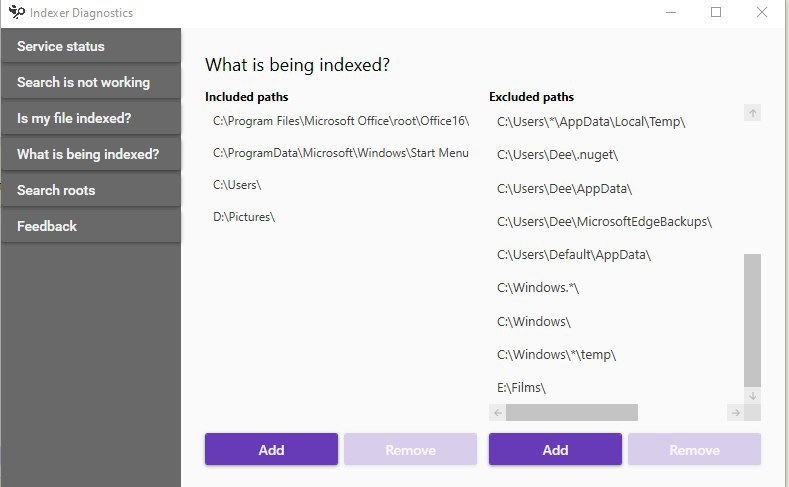Open the Feedback section
Viewport: 789px width, 487px height.
[x=91, y=226]
